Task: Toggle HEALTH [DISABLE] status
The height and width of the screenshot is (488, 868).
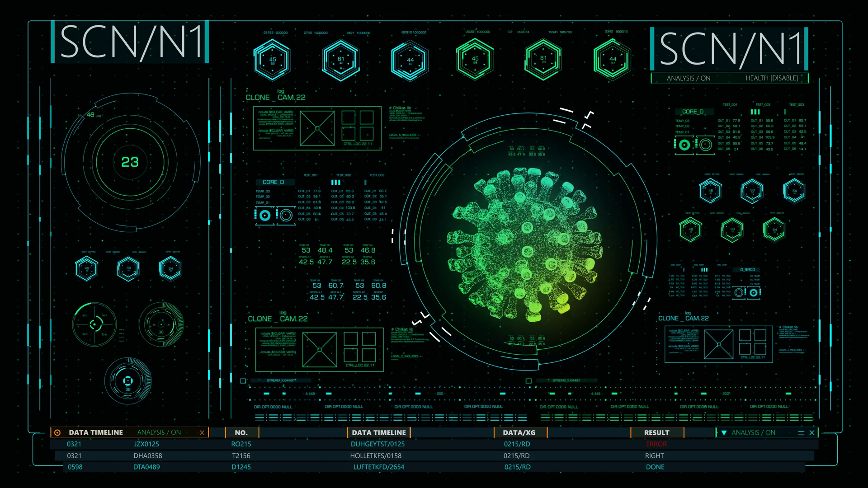Action: (x=771, y=78)
